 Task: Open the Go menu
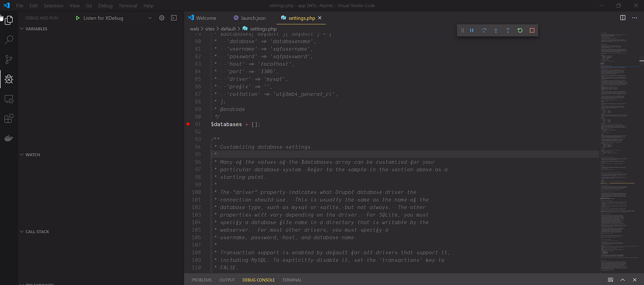click(89, 6)
